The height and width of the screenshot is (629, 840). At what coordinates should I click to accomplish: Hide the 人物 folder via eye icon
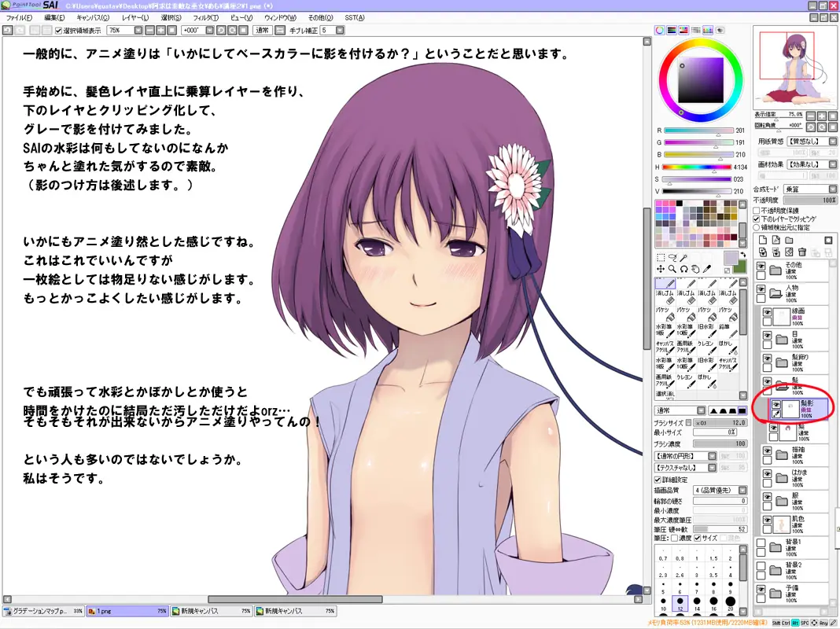click(x=761, y=289)
